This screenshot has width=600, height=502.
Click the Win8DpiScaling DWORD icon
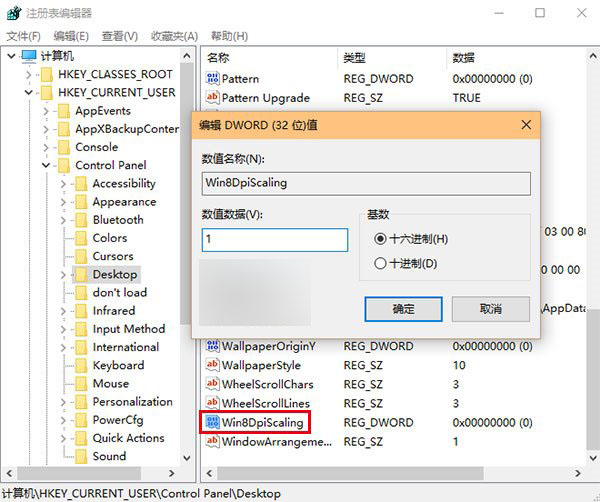pos(212,422)
